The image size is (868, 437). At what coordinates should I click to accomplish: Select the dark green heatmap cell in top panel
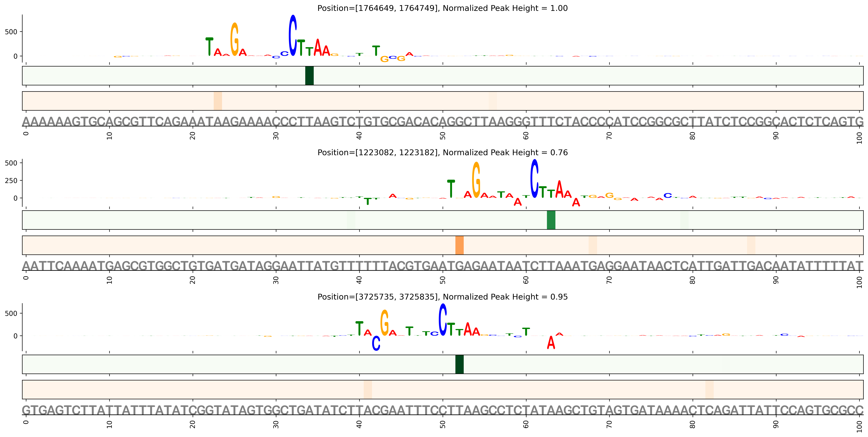309,76
